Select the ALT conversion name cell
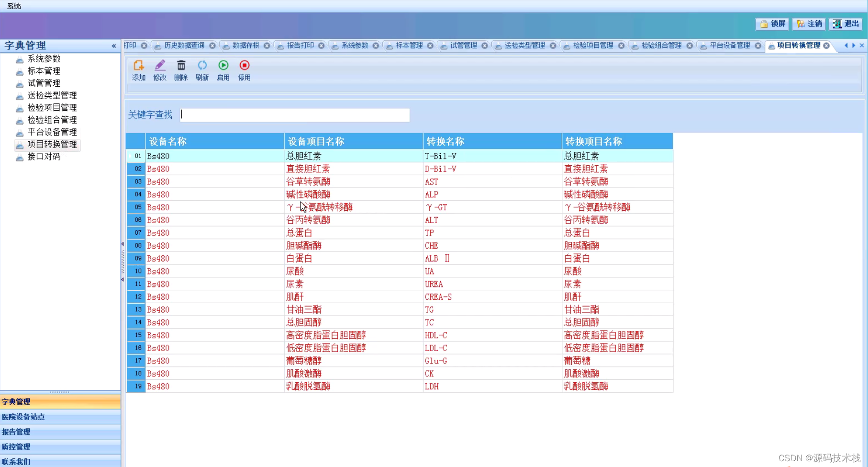The width and height of the screenshot is (868, 467). (x=492, y=220)
